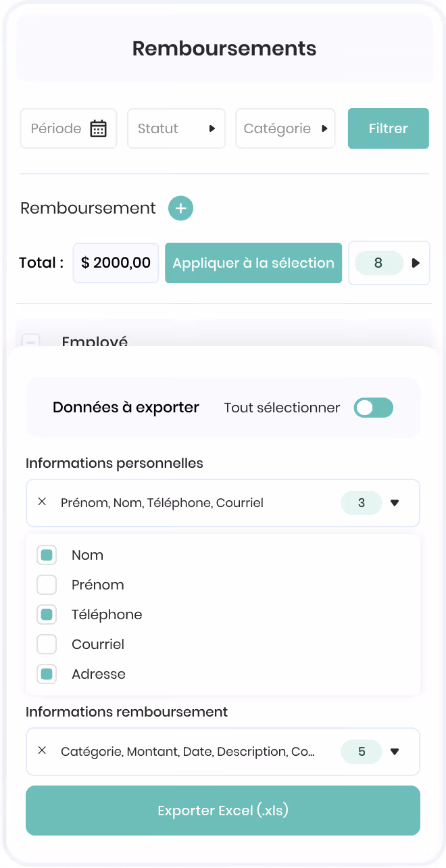Expand the selection count 8 dropdown
446x868 pixels.
389,263
